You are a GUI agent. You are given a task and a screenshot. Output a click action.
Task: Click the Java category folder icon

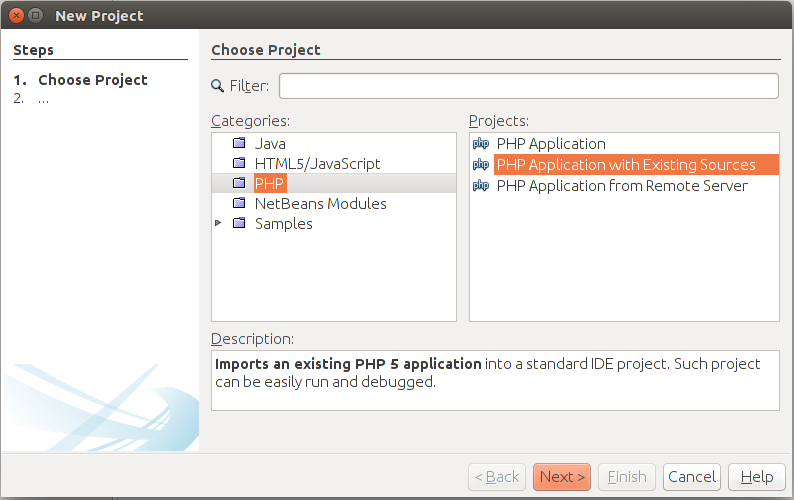pos(239,143)
